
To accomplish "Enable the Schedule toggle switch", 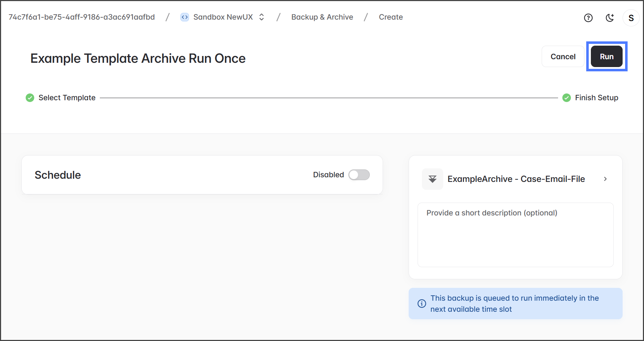I will (359, 175).
